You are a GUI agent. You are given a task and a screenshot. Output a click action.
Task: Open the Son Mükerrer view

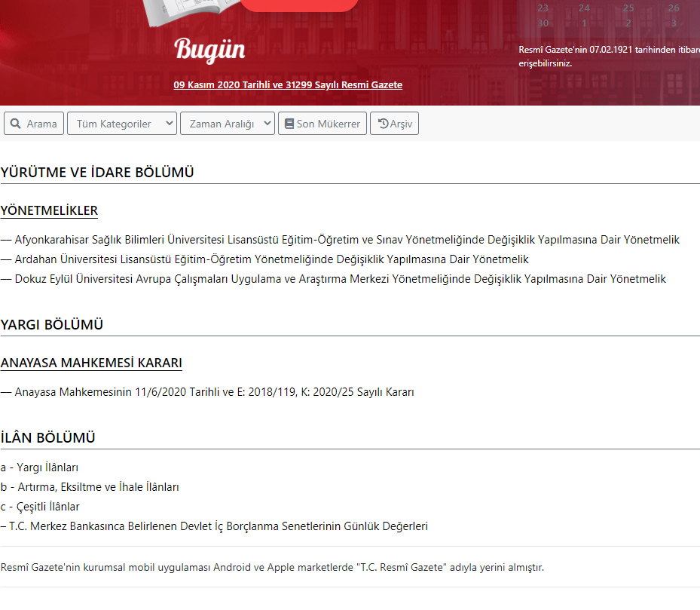coord(322,123)
